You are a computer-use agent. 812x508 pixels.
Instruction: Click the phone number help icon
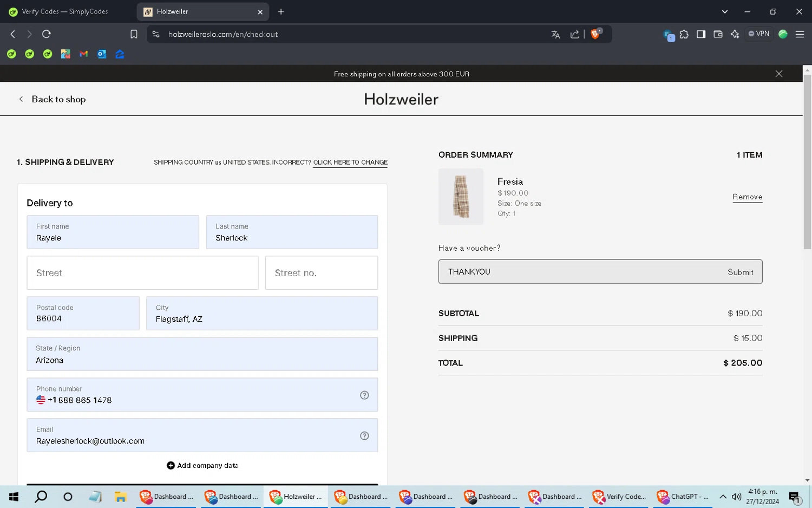tap(364, 395)
